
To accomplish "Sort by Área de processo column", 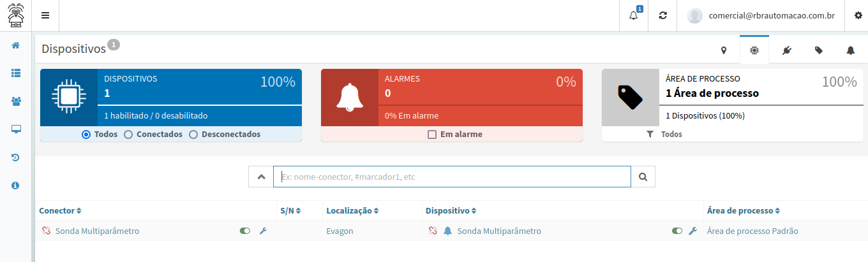I will pos(744,210).
